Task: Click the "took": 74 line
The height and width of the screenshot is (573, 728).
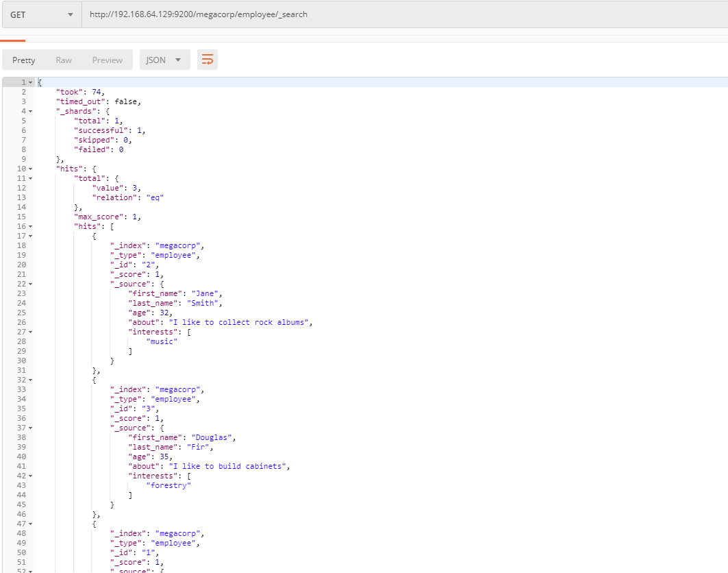Action: pyautogui.click(x=80, y=92)
